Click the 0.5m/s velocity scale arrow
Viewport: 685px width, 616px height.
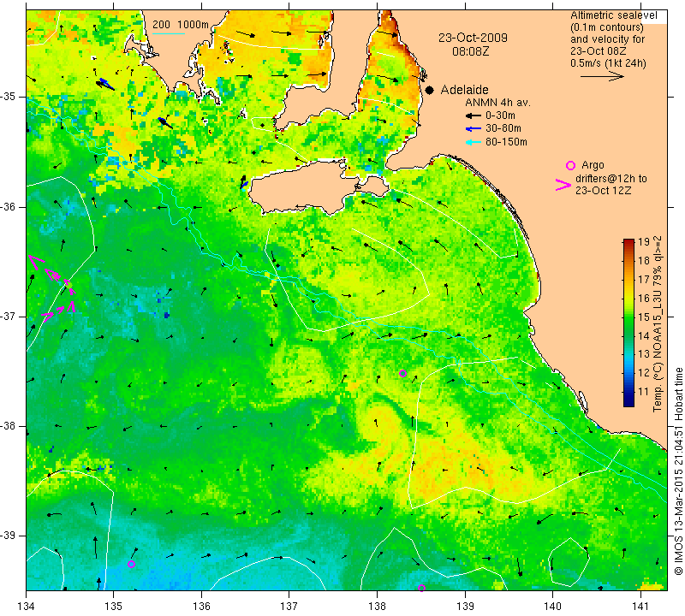point(602,76)
